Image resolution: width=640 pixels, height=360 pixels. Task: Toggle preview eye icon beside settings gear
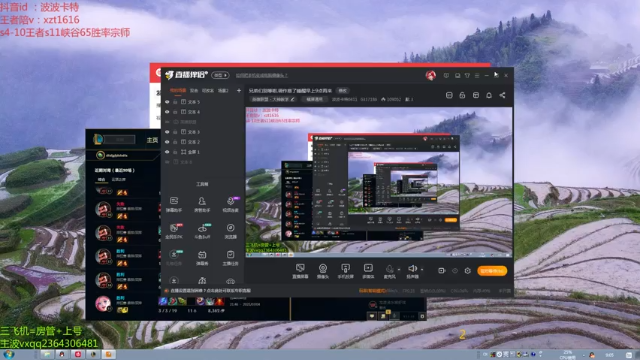[x=455, y=271]
